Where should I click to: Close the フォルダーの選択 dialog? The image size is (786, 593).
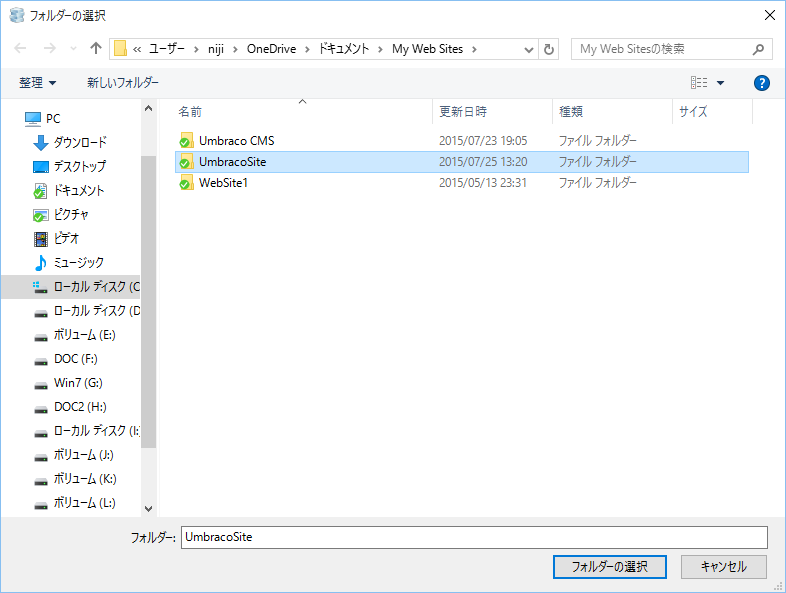click(x=770, y=16)
